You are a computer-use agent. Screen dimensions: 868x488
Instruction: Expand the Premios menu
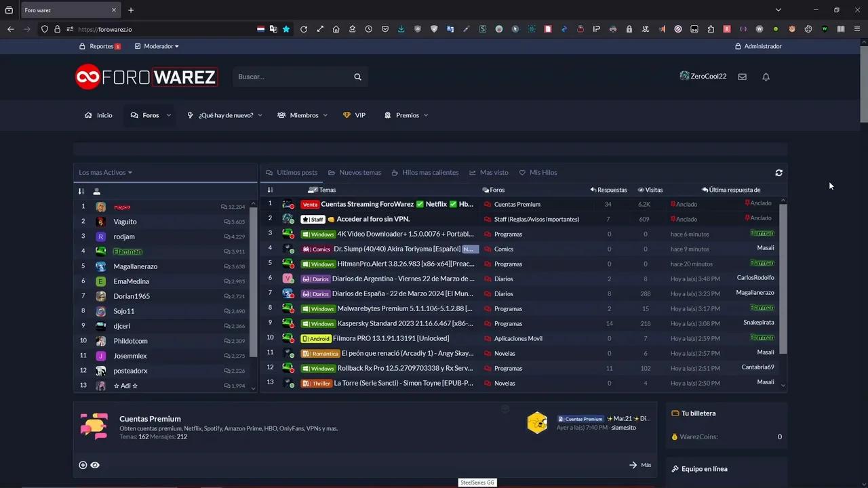[426, 115]
